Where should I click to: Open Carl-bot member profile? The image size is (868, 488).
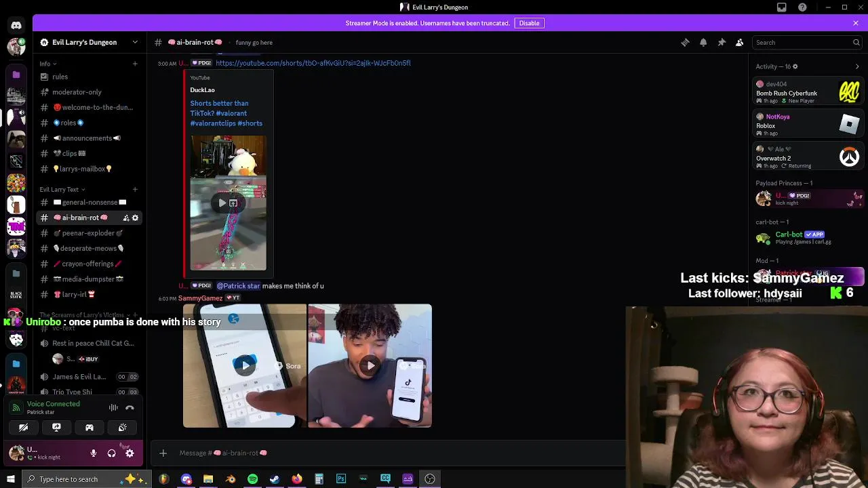pyautogui.click(x=809, y=238)
